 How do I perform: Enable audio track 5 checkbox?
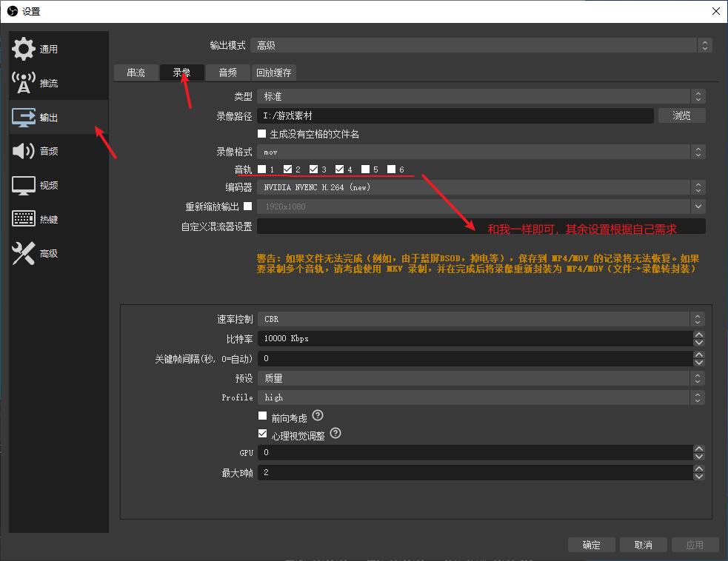click(x=366, y=169)
